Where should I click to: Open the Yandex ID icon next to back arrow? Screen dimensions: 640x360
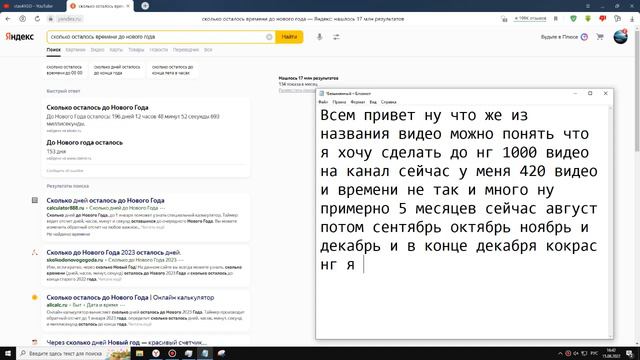click(22, 19)
